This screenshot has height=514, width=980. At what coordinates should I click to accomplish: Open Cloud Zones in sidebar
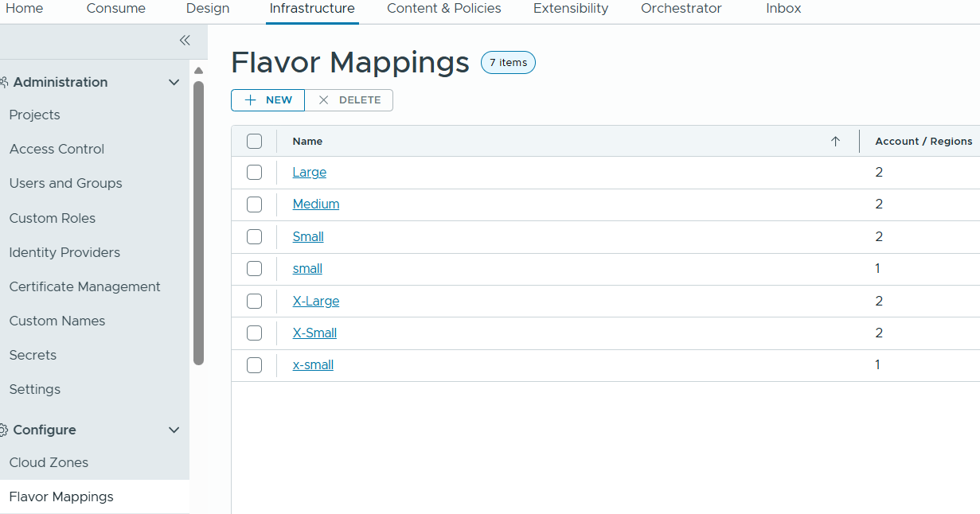[x=49, y=462]
